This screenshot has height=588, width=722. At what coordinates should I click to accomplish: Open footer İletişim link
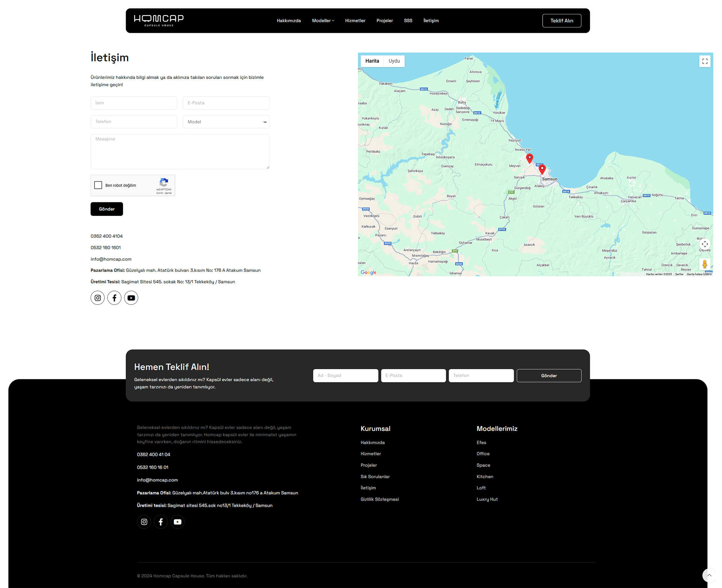(x=368, y=488)
